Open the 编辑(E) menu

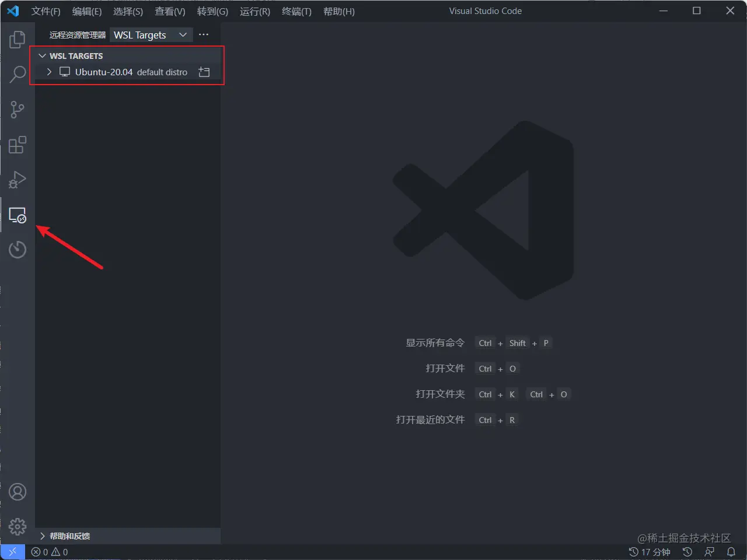click(x=87, y=11)
